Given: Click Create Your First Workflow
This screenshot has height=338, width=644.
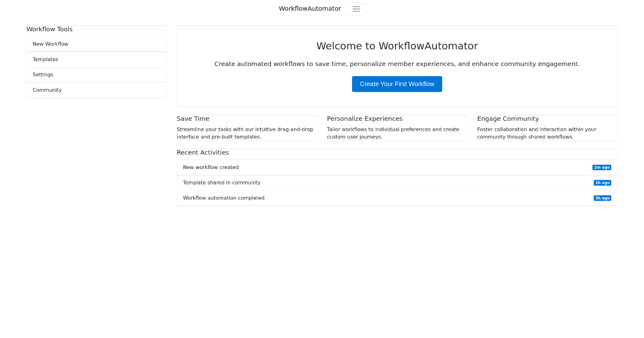Looking at the screenshot, I should coord(397,84).
